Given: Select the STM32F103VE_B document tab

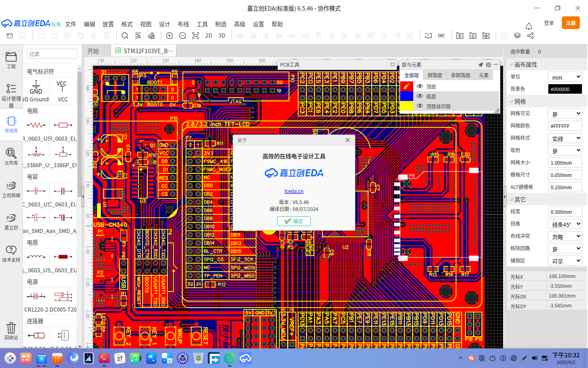Looking at the screenshot, I should coord(144,51).
